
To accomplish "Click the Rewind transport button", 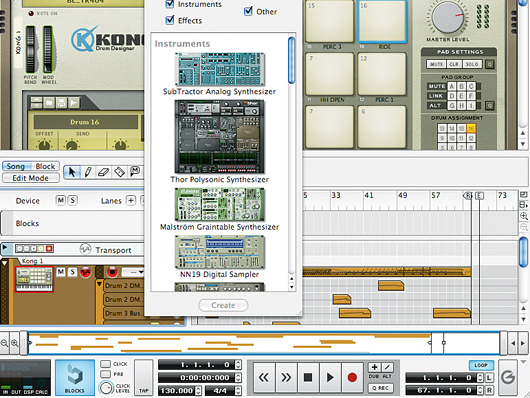I will [264, 377].
